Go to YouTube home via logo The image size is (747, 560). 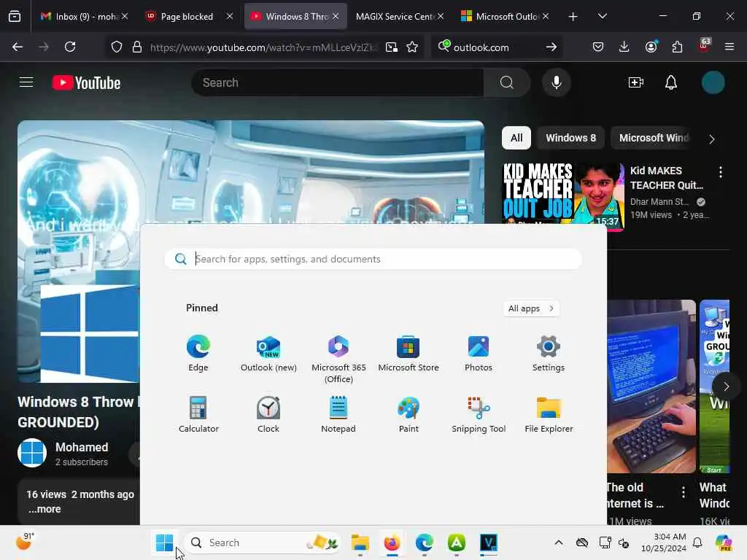[x=86, y=83]
